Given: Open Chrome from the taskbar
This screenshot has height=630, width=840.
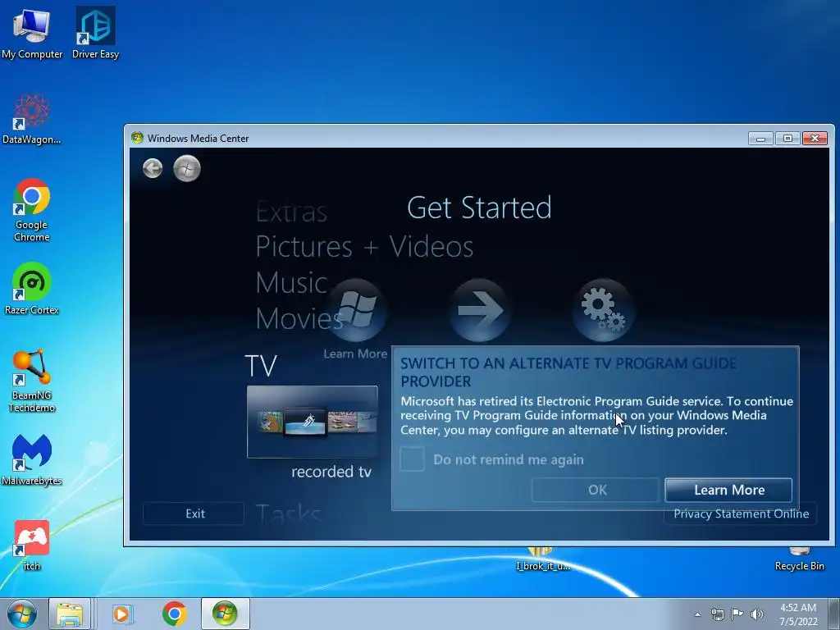Looking at the screenshot, I should tap(174, 614).
